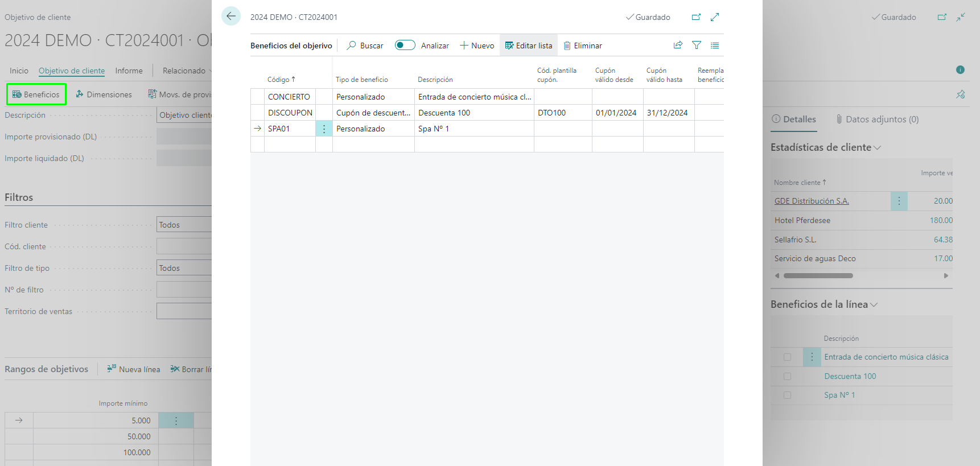
Task: Click the 'Descuenta 100' cell in list
Action: [x=474, y=113]
